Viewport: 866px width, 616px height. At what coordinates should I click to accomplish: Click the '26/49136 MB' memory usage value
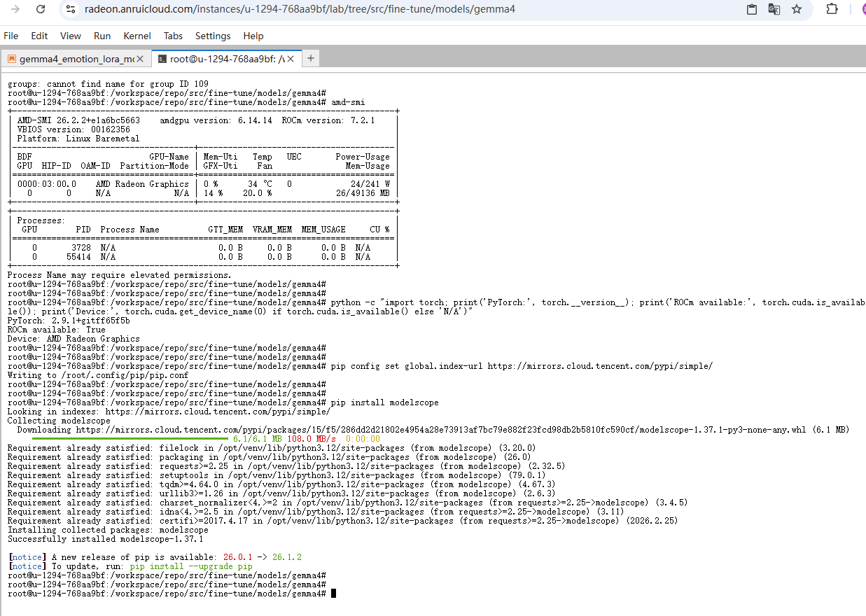pyautogui.click(x=363, y=193)
